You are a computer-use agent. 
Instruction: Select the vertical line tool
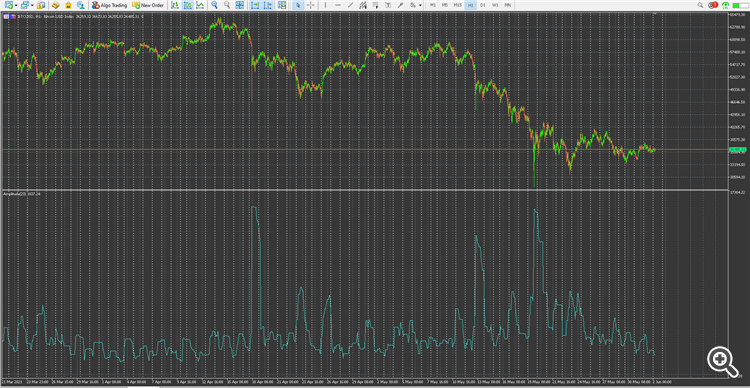[x=325, y=5]
